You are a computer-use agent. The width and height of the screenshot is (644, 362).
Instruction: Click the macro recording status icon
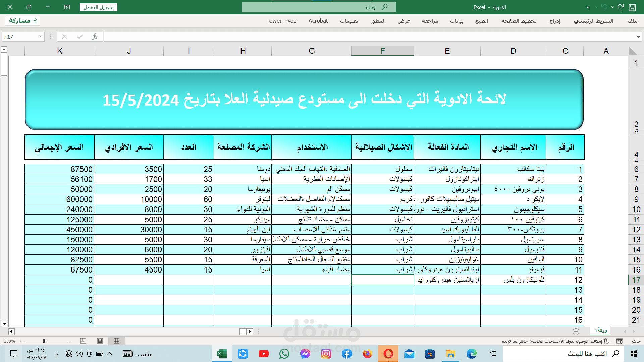pos(620,341)
